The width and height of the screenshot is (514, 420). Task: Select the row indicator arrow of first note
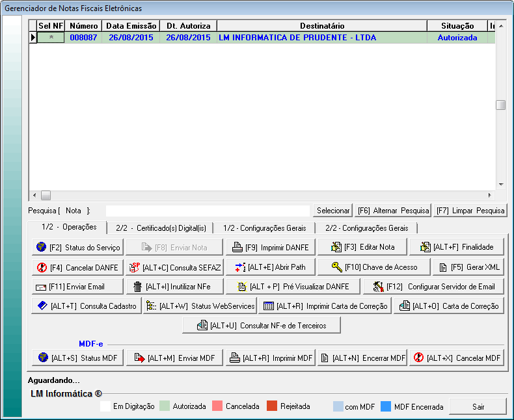click(33, 38)
